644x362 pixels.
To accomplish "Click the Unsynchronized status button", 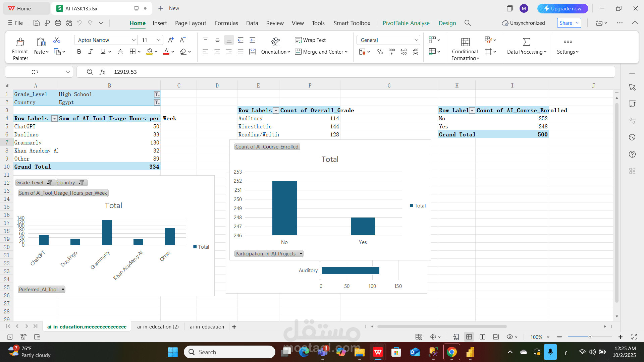I will coord(523,23).
